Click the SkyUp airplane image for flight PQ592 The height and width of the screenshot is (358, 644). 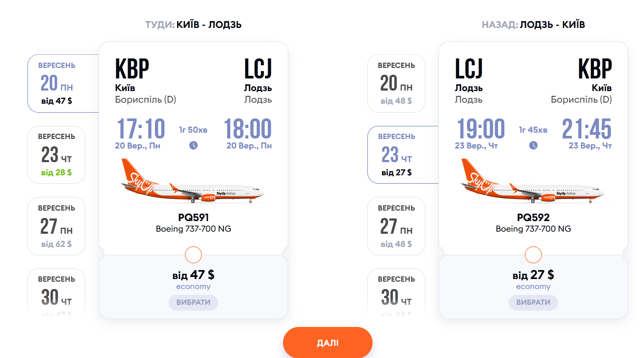tap(533, 181)
